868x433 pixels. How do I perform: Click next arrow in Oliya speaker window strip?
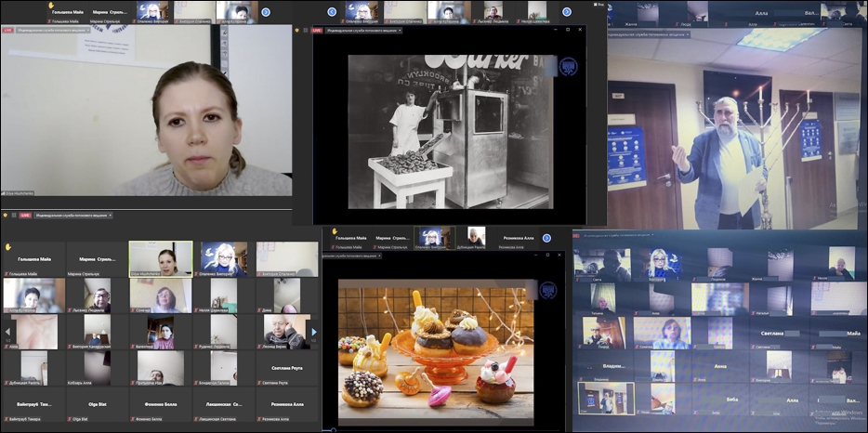pos(266,12)
